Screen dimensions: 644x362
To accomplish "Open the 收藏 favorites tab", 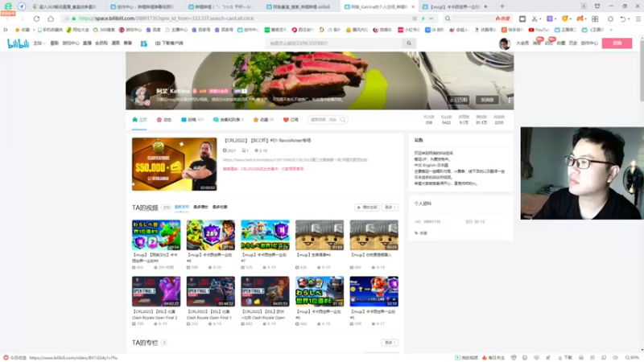I will (264, 120).
